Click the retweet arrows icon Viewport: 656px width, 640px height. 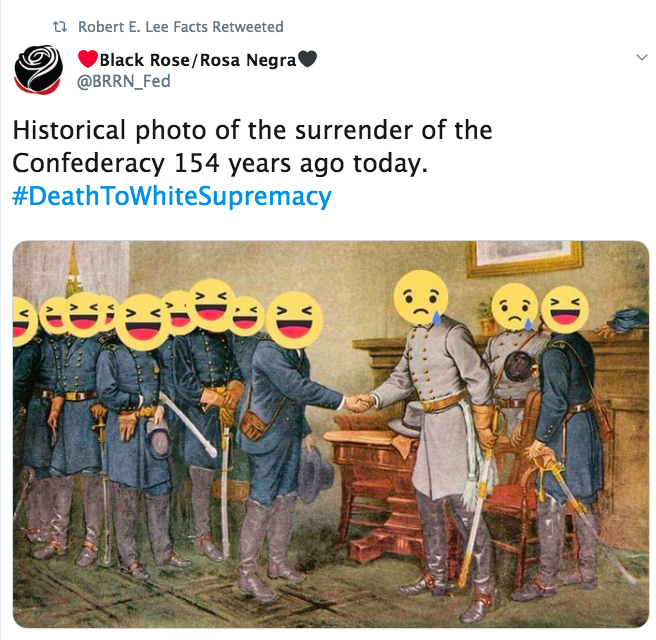pos(60,27)
